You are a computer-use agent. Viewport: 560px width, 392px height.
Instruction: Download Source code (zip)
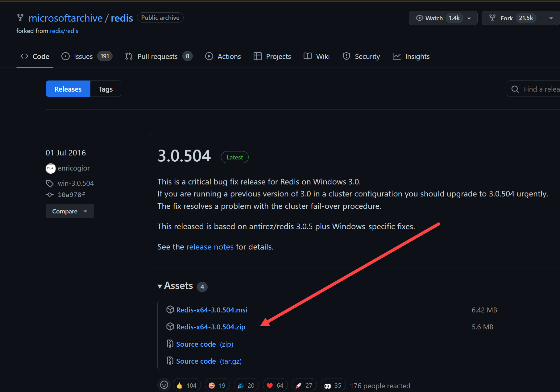(205, 344)
